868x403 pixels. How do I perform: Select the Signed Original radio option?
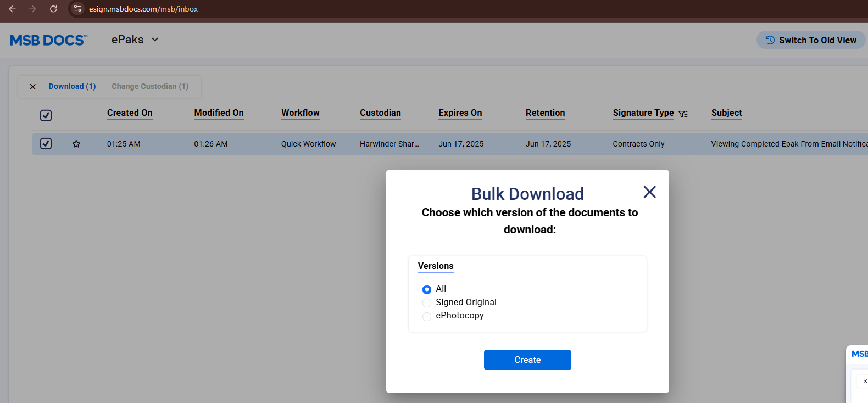click(x=427, y=303)
